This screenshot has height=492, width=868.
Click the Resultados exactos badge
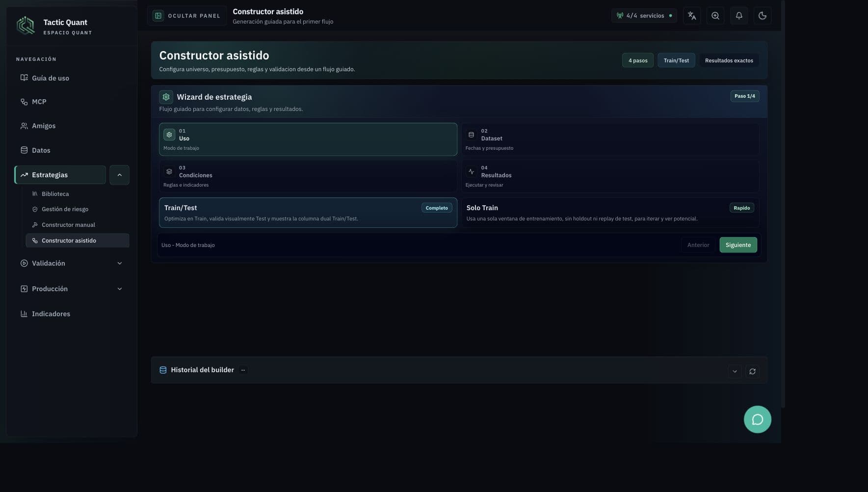click(x=729, y=60)
